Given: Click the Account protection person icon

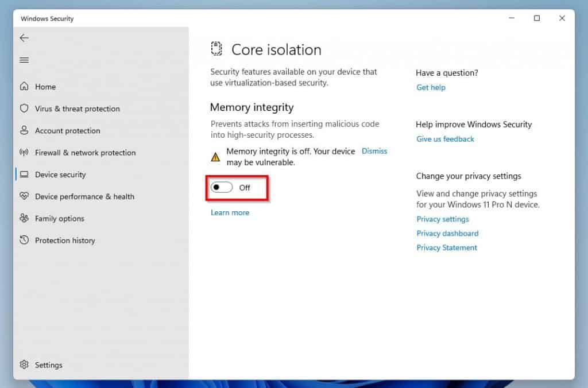Looking at the screenshot, I should [x=24, y=130].
